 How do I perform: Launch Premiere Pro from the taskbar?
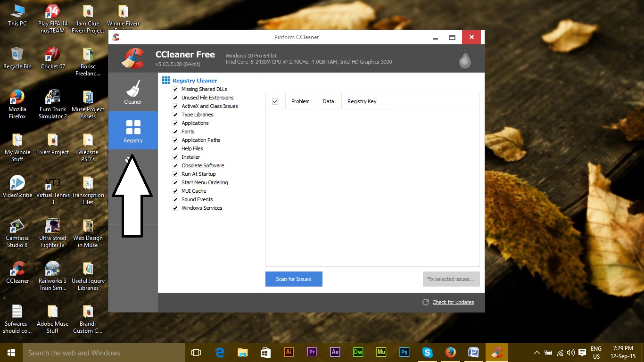(312, 352)
